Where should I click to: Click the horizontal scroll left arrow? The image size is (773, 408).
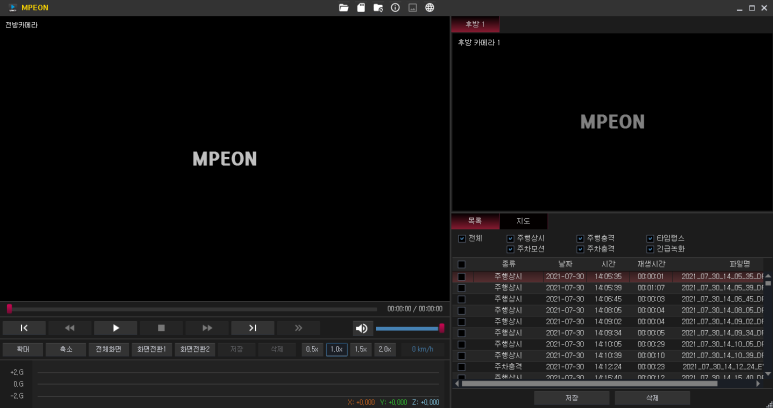pyautogui.click(x=457, y=383)
